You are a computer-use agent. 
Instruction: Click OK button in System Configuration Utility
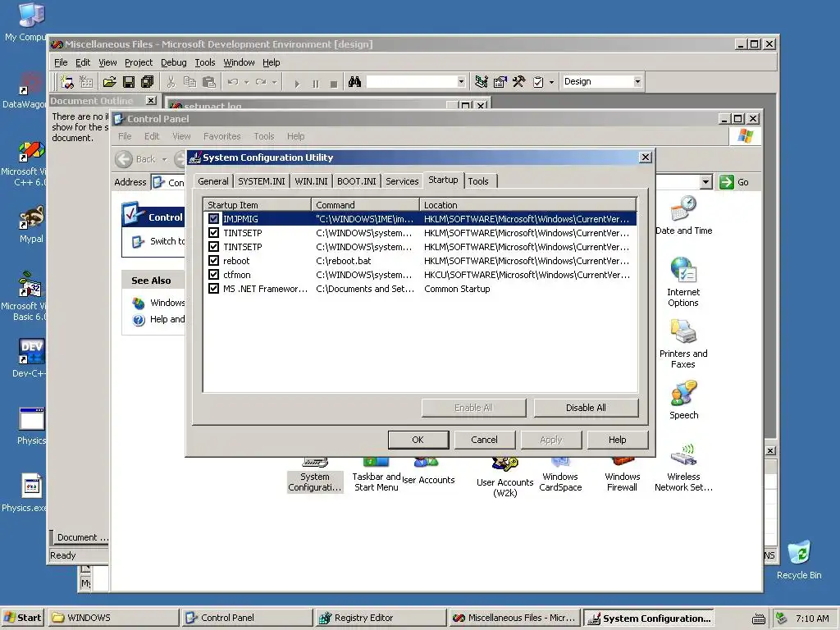tap(418, 440)
